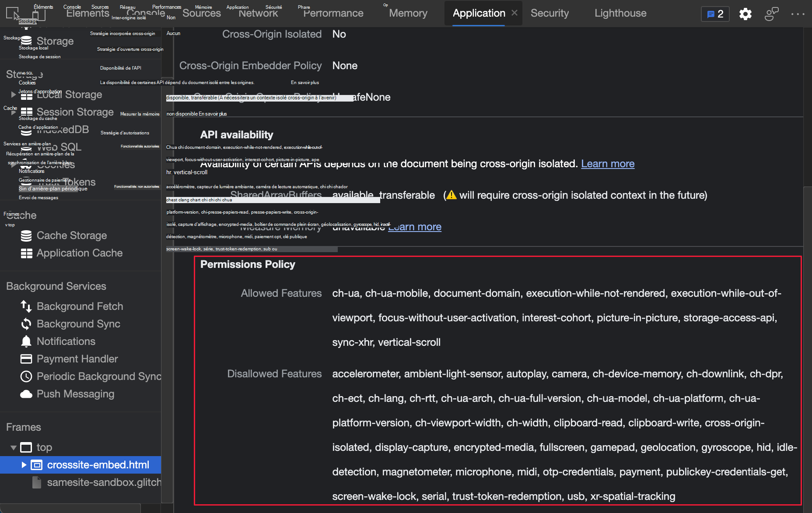This screenshot has height=513, width=812.
Task: Click the Background Fetch arrows icon
Action: click(x=26, y=306)
